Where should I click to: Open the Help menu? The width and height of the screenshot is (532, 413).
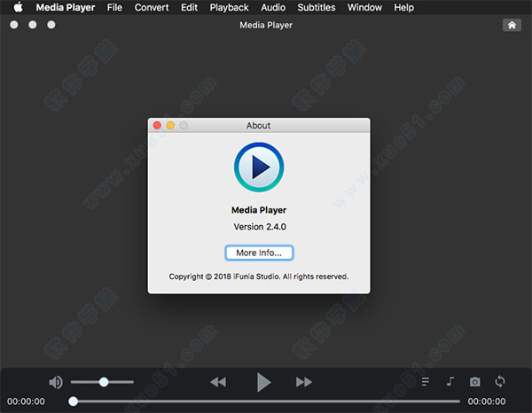403,7
